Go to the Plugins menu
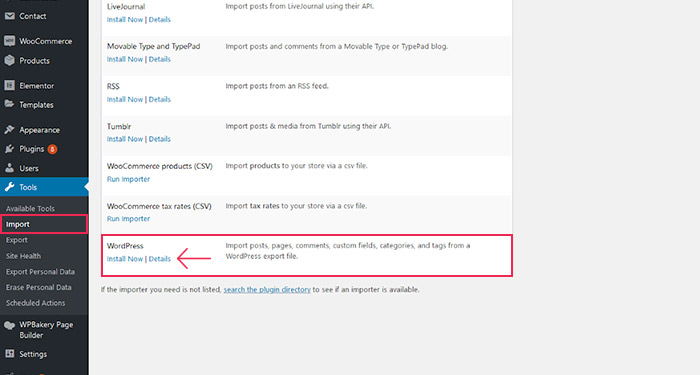Image resolution: width=700 pixels, height=375 pixels. pyautogui.click(x=31, y=149)
